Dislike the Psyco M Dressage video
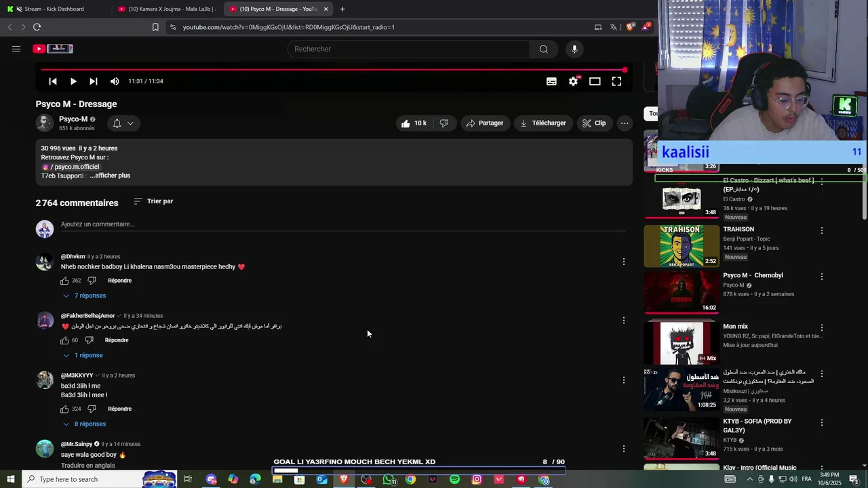This screenshot has width=868, height=488. click(x=444, y=123)
